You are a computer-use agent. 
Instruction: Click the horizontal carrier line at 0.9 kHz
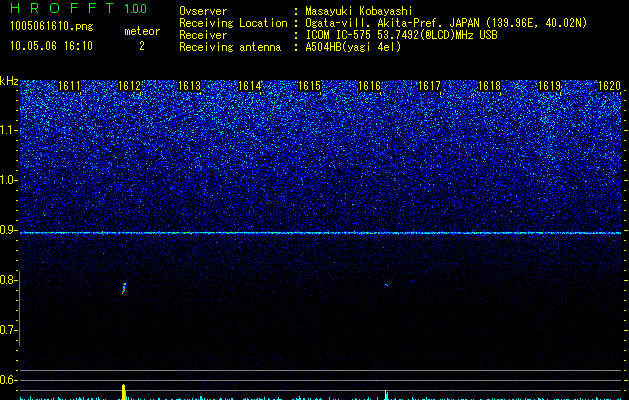pos(320,233)
